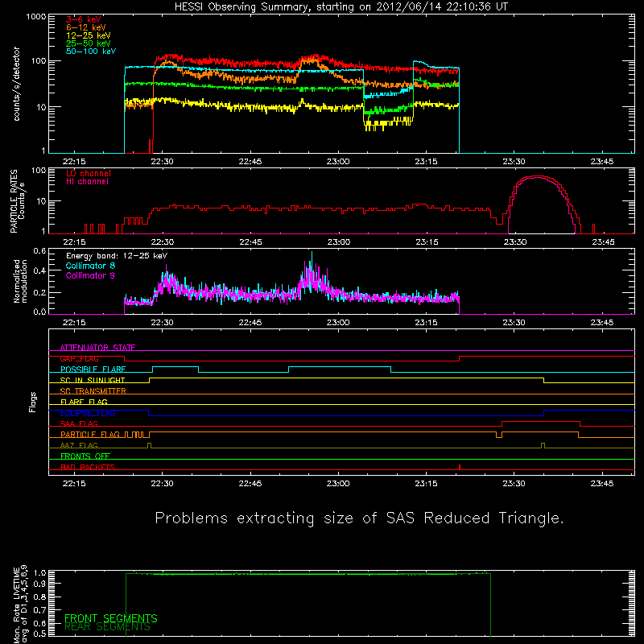
Task: Click the dim olive AAZ_FLAG label
Action: coord(79,445)
